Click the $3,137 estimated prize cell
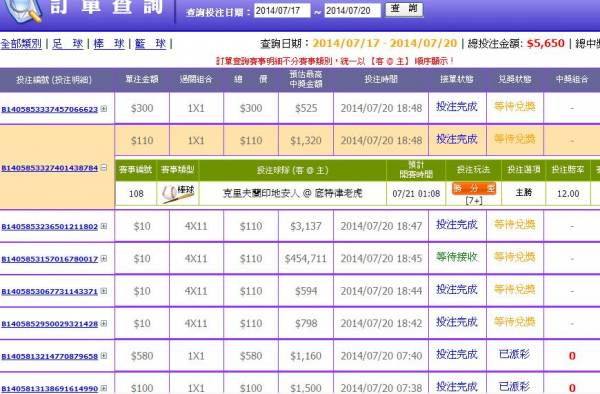This screenshot has width=600, height=394. (x=306, y=226)
